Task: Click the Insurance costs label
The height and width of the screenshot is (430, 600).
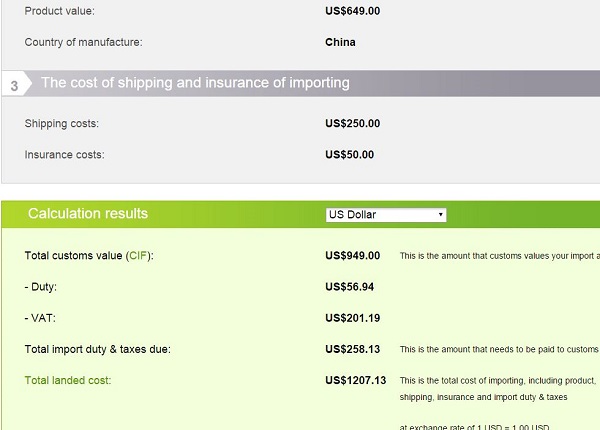Action: pyautogui.click(x=64, y=155)
